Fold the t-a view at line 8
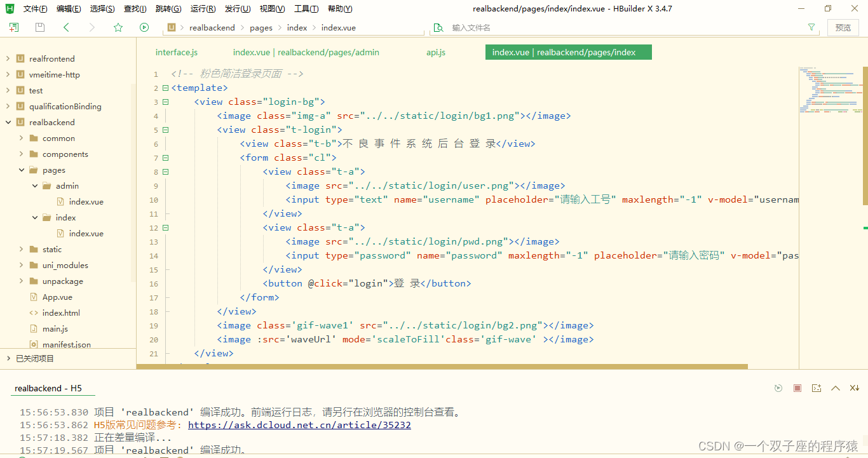 (x=166, y=172)
